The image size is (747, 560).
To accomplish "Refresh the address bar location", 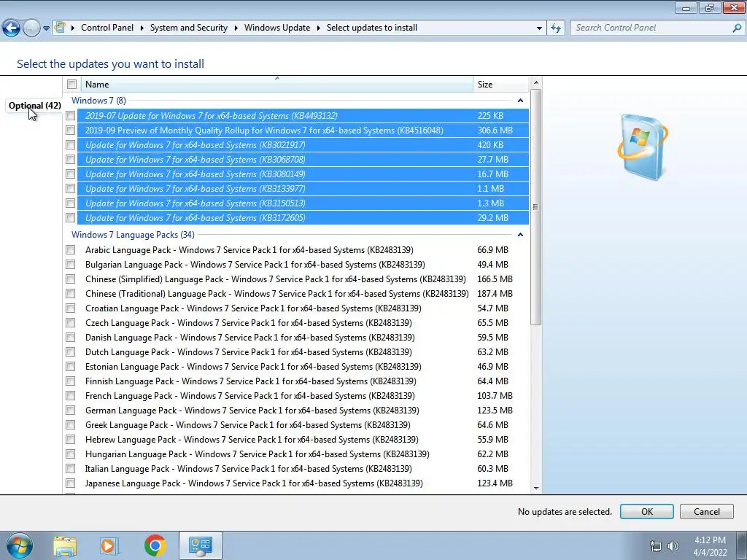I will 555,28.
